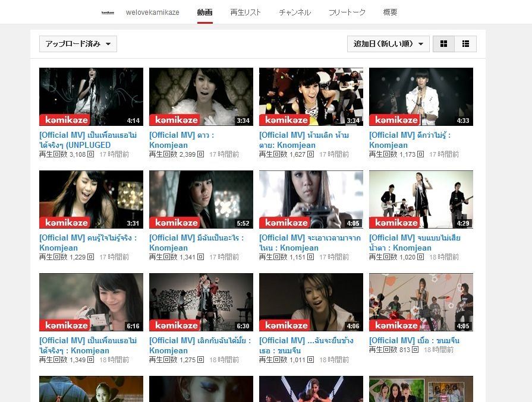
Task: Play the 4:29 band video thumbnail
Action: click(x=421, y=200)
